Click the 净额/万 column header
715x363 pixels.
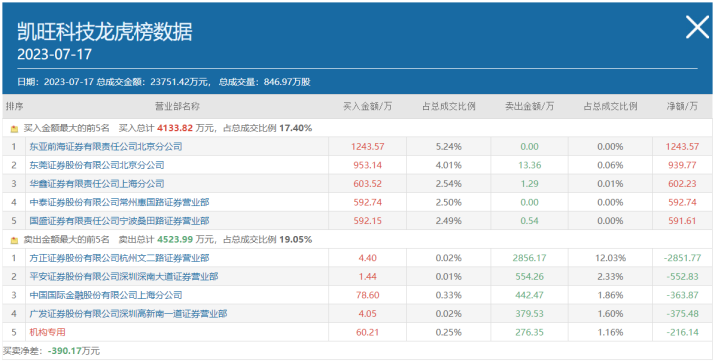(x=682, y=107)
